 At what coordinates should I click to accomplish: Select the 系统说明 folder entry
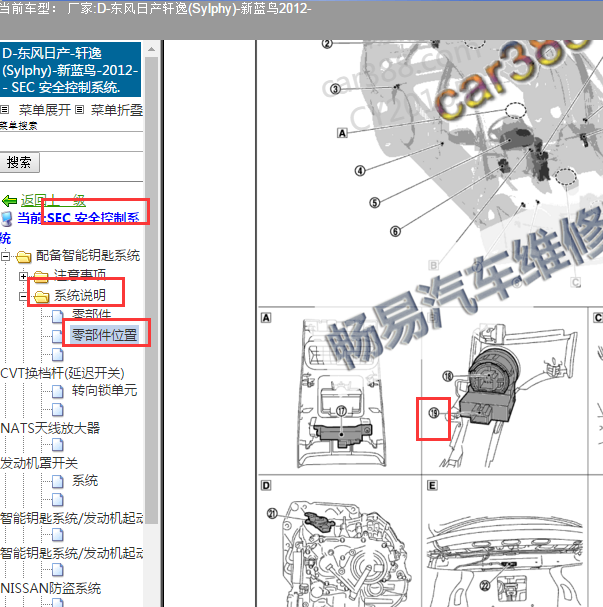(x=80, y=295)
